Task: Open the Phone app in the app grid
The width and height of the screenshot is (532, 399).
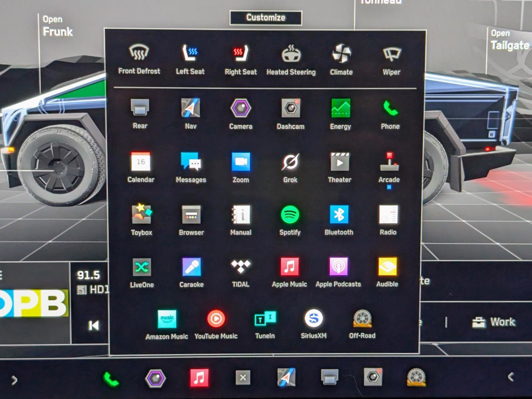Action: click(390, 114)
